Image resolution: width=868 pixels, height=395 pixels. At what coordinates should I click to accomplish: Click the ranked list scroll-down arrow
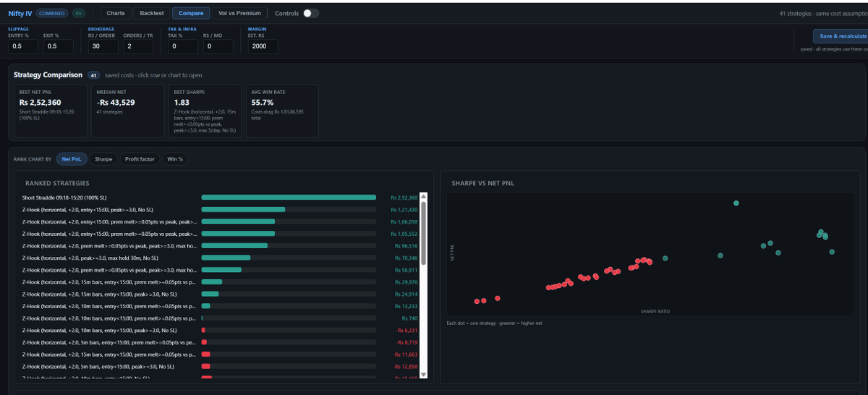tap(424, 374)
